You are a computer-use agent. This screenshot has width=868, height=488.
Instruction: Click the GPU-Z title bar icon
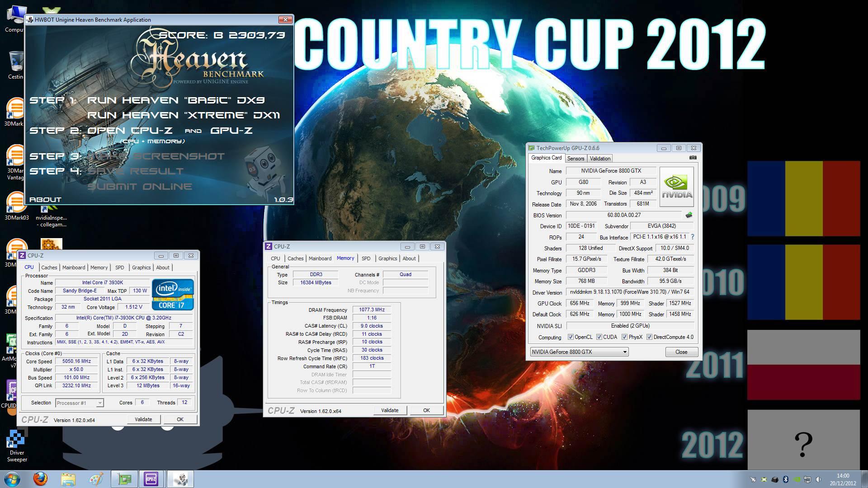pos(532,148)
